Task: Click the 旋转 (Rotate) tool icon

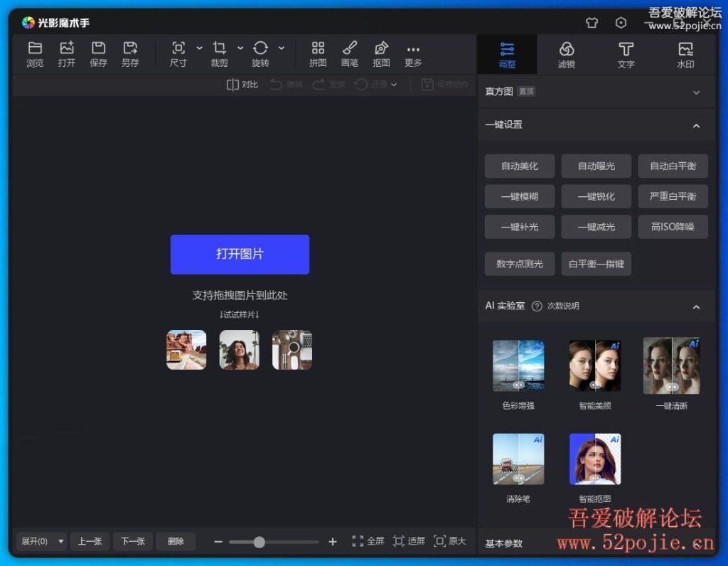Action: 260,51
